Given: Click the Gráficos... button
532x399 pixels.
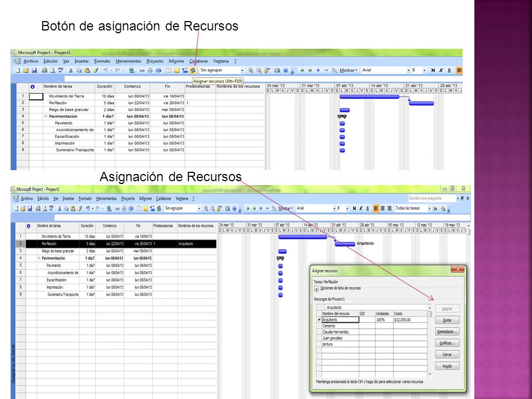Looking at the screenshot, I should pos(447,343).
